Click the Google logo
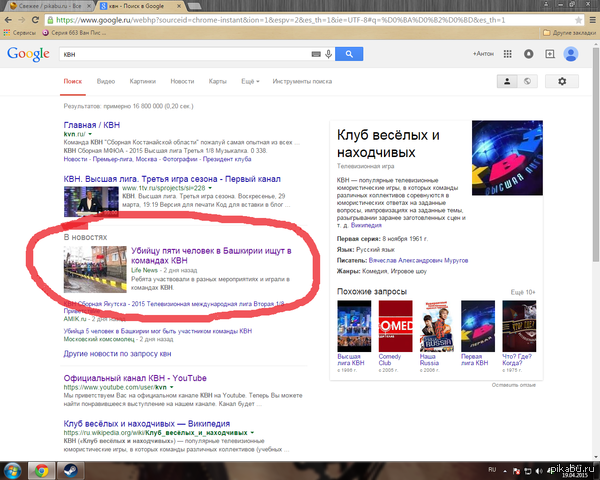Viewport: 600px width, 480px height. (x=28, y=54)
